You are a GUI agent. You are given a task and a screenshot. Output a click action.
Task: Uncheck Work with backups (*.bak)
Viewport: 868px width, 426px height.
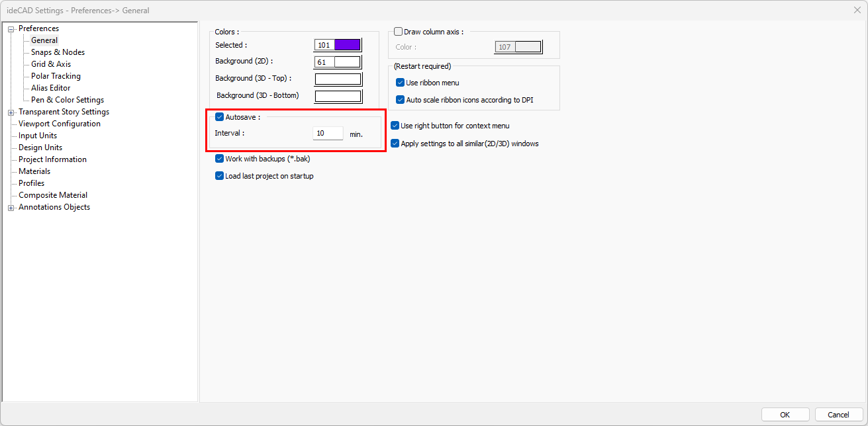click(220, 159)
